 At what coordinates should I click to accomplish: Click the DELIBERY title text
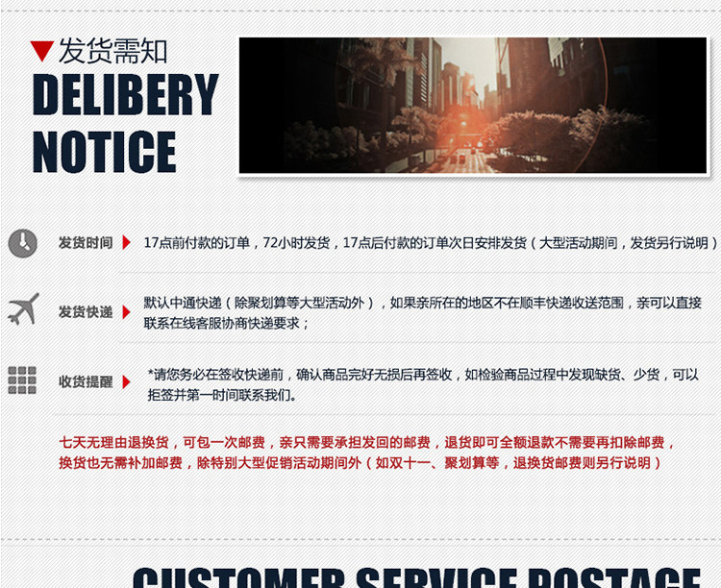click(126, 94)
